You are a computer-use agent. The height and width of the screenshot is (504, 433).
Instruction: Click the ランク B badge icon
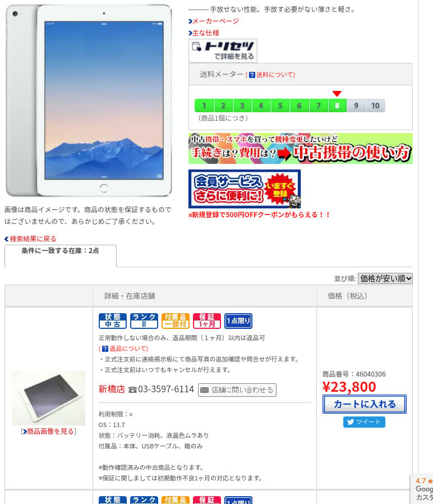pyautogui.click(x=144, y=321)
